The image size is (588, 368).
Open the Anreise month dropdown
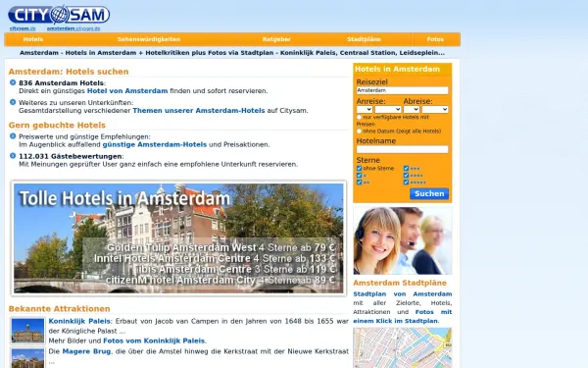[388, 109]
